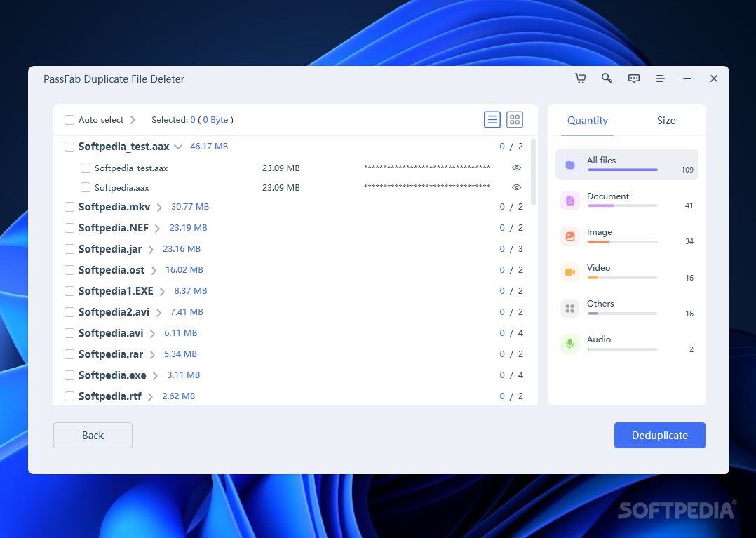Check the Softpedia1.EXE group checkbox
Viewport: 756px width, 538px height.
coord(69,291)
